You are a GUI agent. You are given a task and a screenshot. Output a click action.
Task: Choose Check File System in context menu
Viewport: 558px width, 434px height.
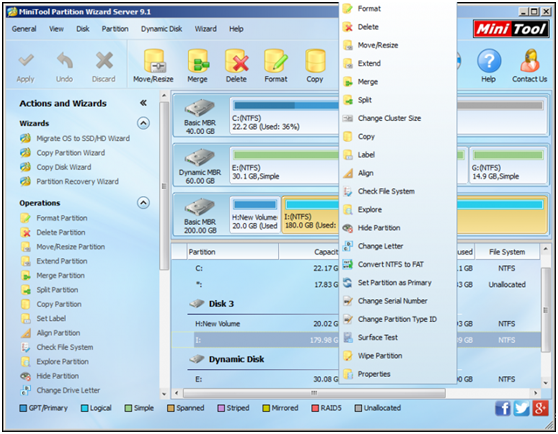[398, 191]
